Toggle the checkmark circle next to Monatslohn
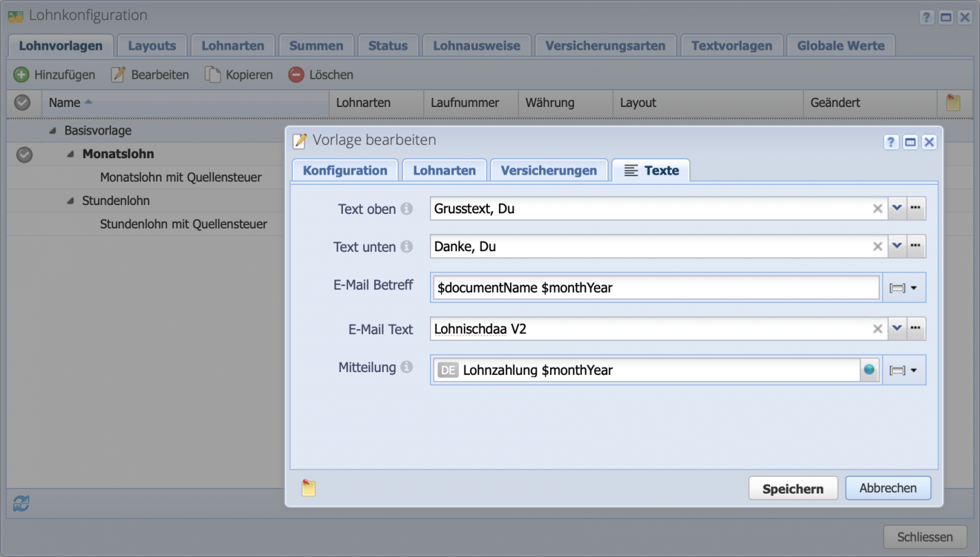This screenshot has width=980, height=557. coord(24,155)
